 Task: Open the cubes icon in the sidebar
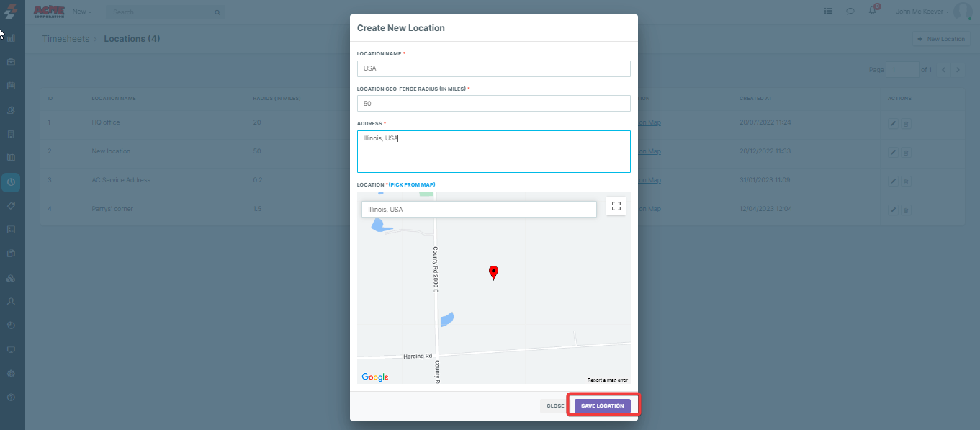coord(11,278)
